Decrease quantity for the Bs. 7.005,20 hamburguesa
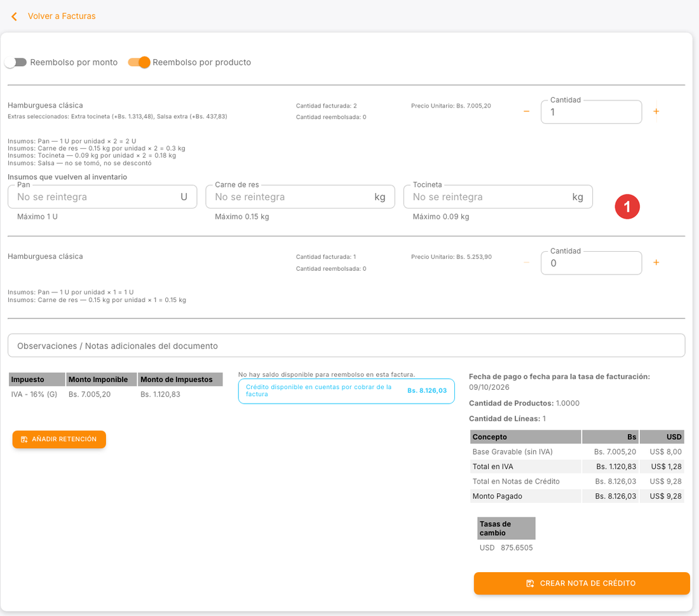The width and height of the screenshot is (699, 616). (x=527, y=111)
